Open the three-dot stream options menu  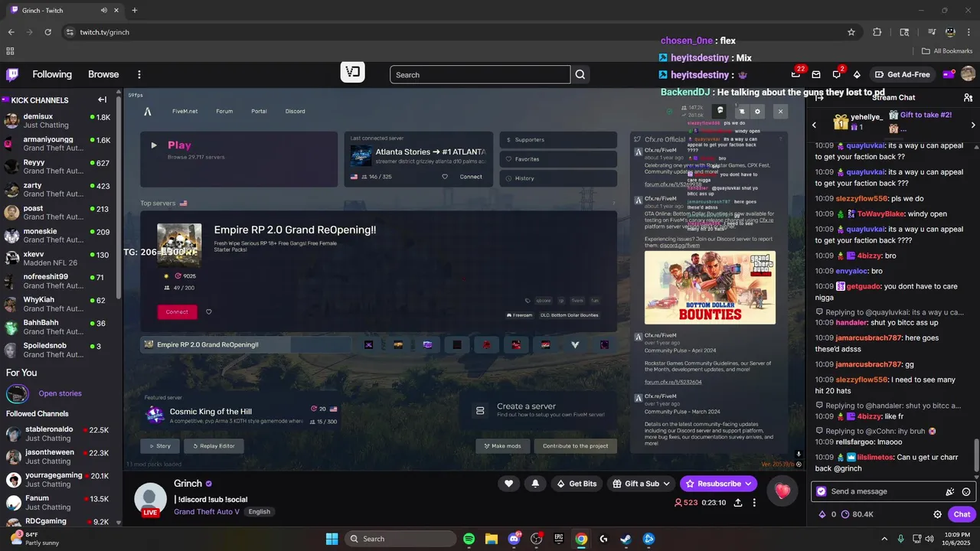754,503
